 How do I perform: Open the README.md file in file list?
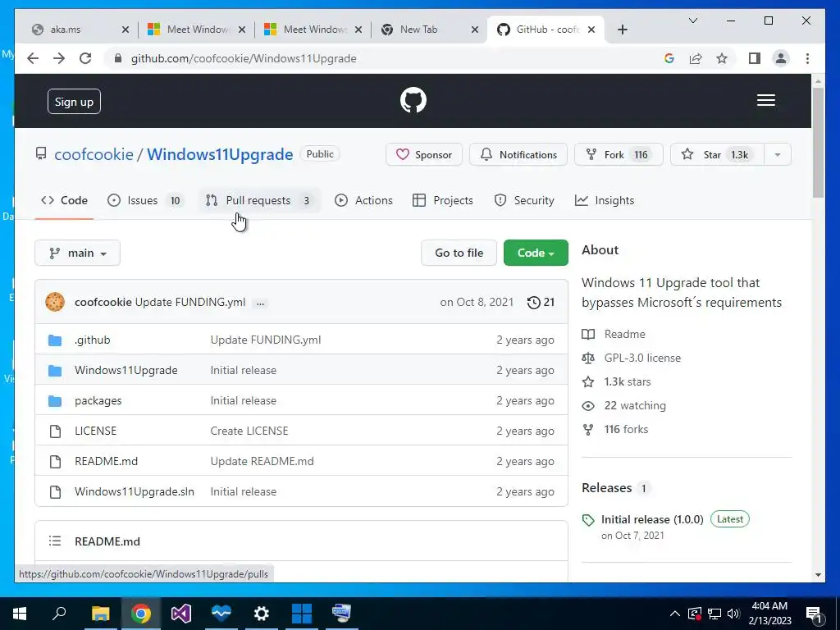click(106, 461)
